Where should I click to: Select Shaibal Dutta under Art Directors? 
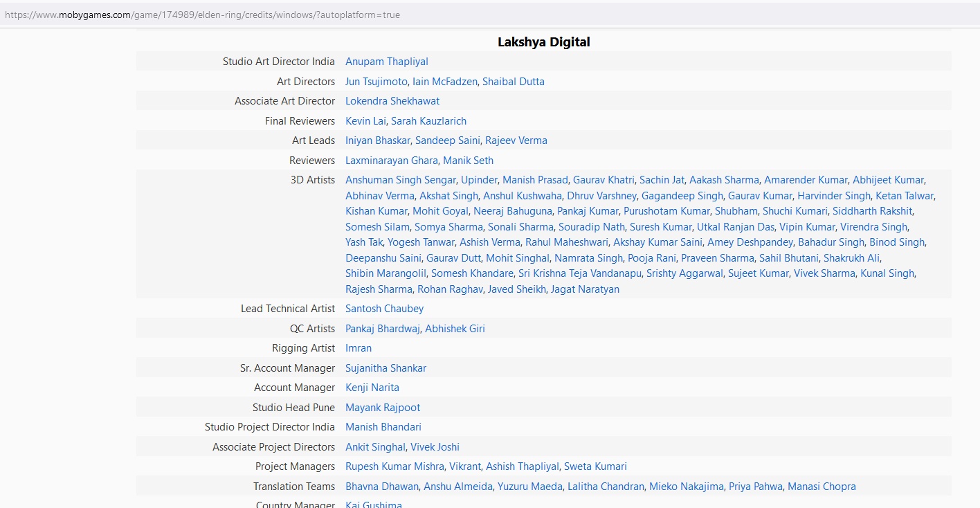(514, 82)
